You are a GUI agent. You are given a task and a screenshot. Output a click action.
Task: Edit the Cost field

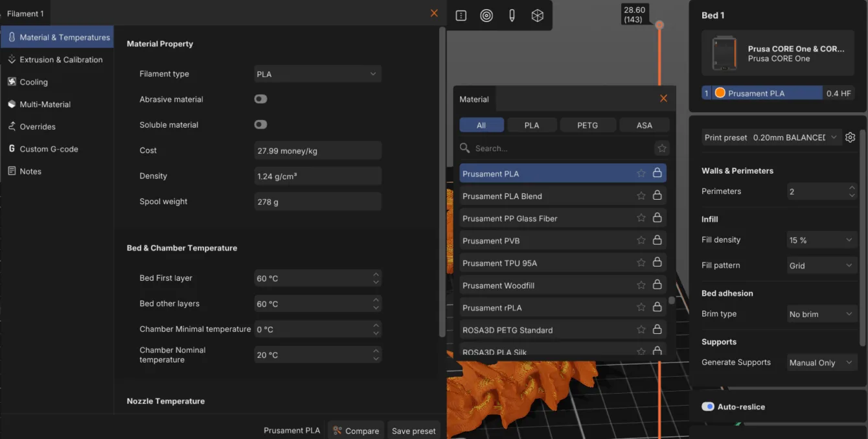317,150
